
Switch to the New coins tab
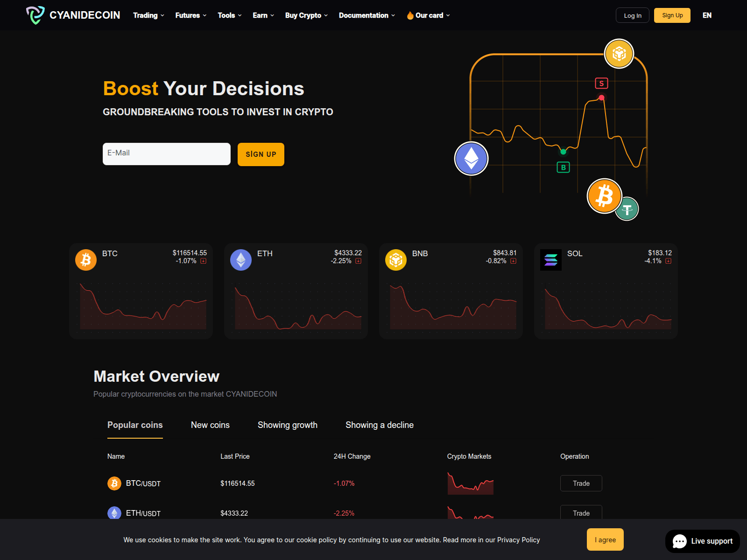tap(210, 425)
